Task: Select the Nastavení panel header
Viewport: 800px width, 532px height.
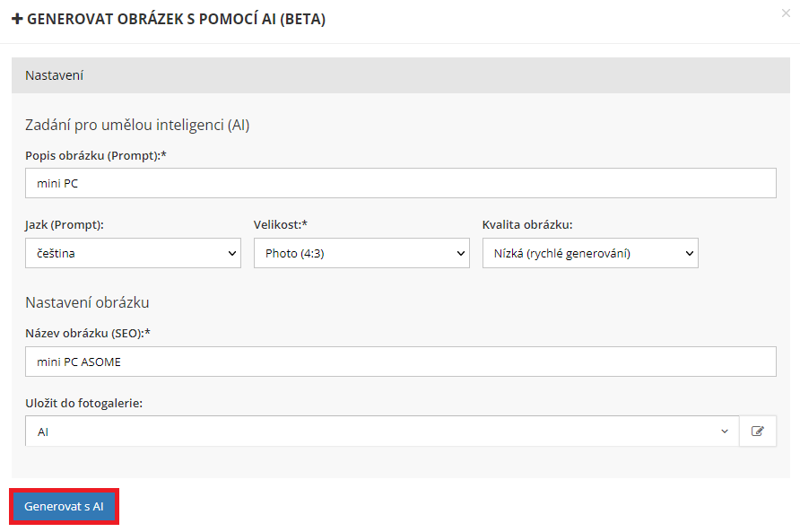Action: (400, 75)
